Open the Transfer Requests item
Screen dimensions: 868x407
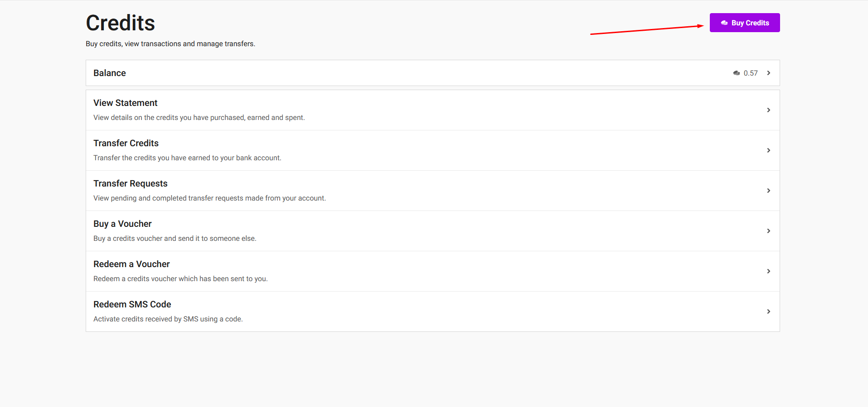(433, 191)
